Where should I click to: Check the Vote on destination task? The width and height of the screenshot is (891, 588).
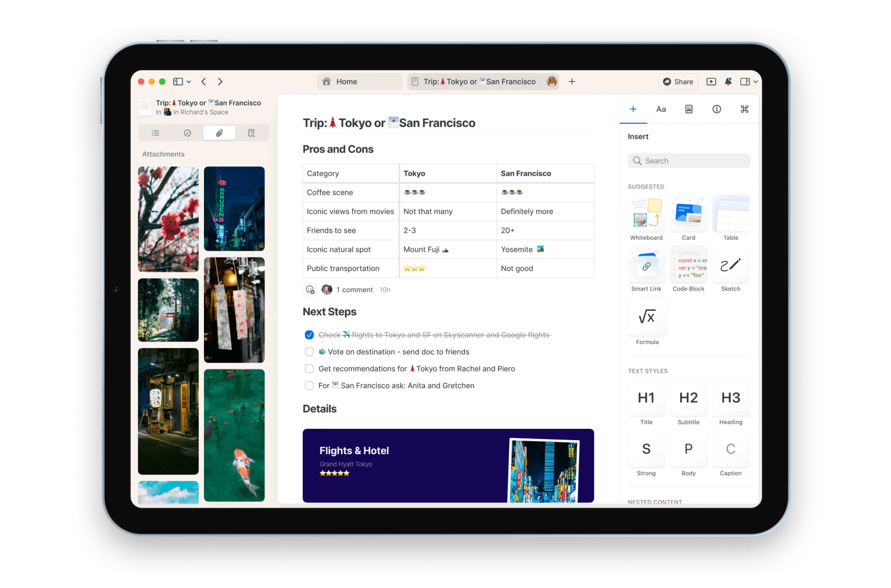click(x=309, y=352)
